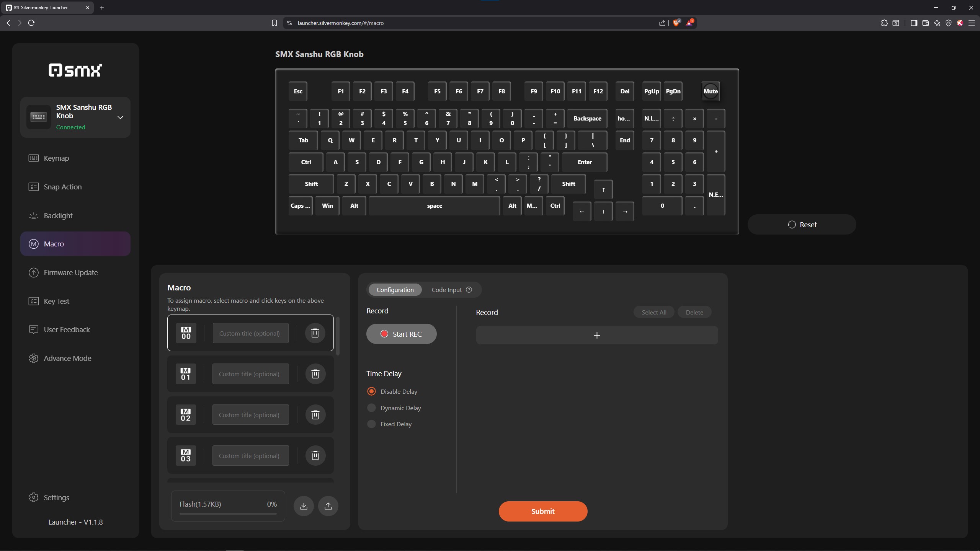This screenshot has height=551, width=980.
Task: Select Dynamic Delay radio option
Action: (371, 408)
